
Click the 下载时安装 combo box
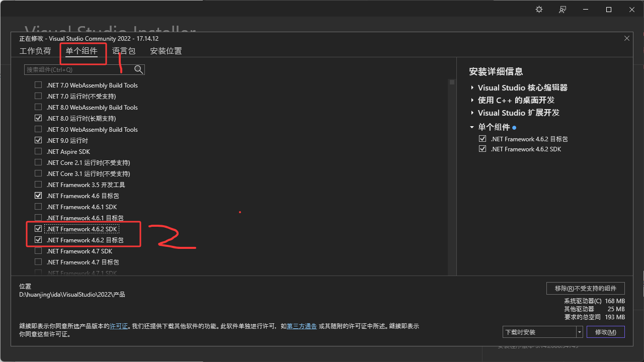click(x=542, y=332)
